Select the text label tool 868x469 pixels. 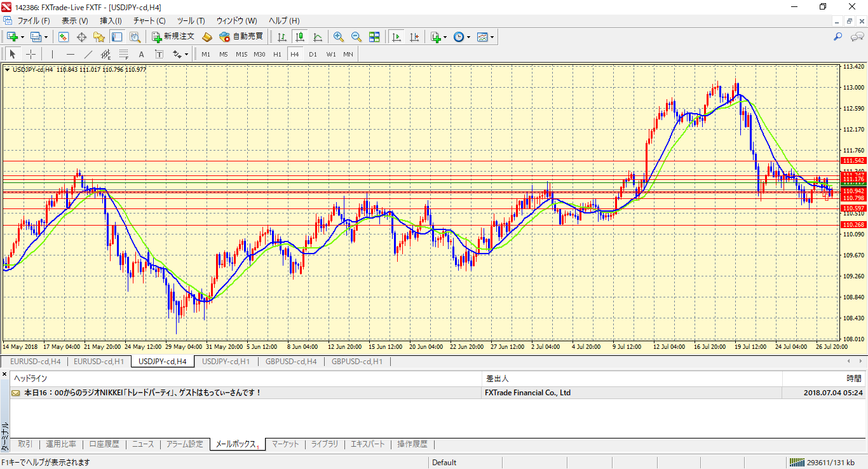coord(159,54)
